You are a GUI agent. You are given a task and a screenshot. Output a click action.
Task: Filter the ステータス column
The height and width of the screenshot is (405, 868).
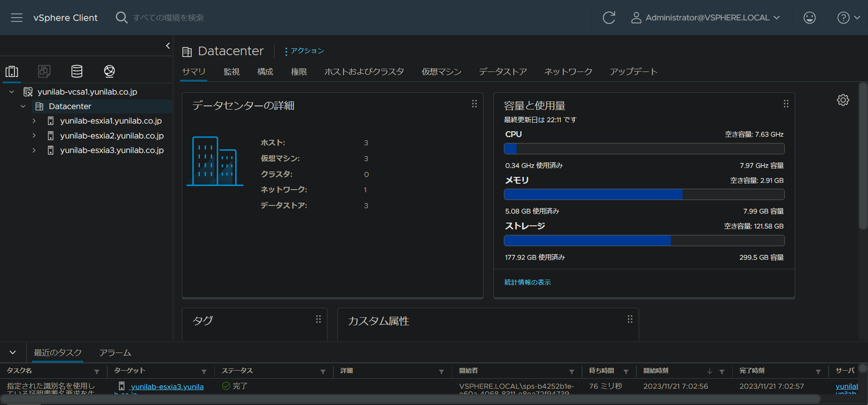323,372
